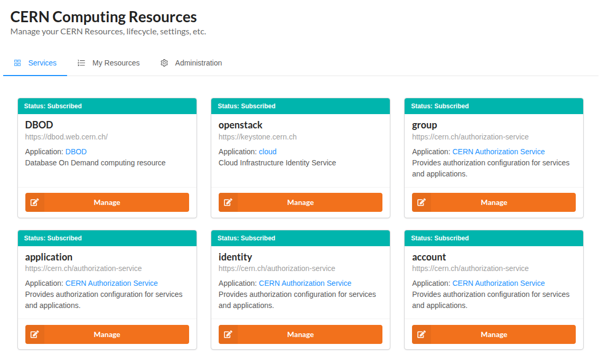The image size is (599, 364).
Task: Click the Administration gear icon
Action: (164, 63)
